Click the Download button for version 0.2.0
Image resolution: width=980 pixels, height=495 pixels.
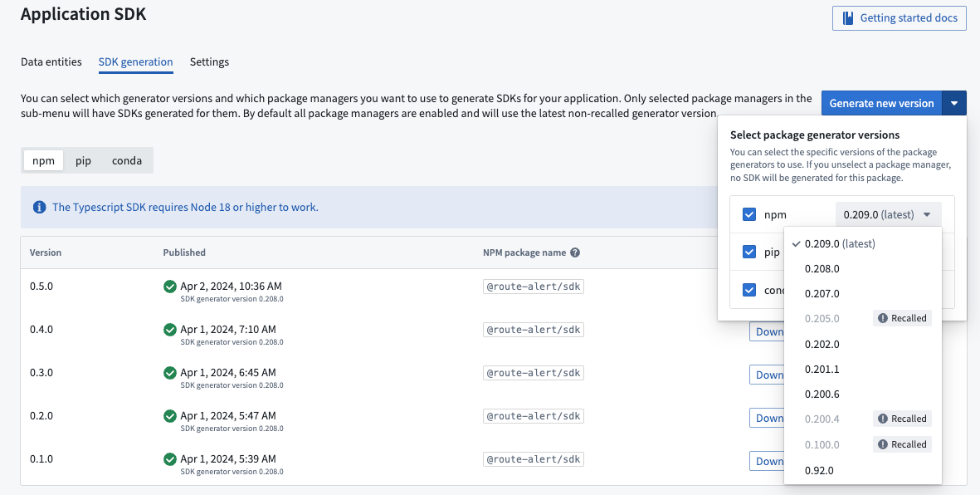767,418
